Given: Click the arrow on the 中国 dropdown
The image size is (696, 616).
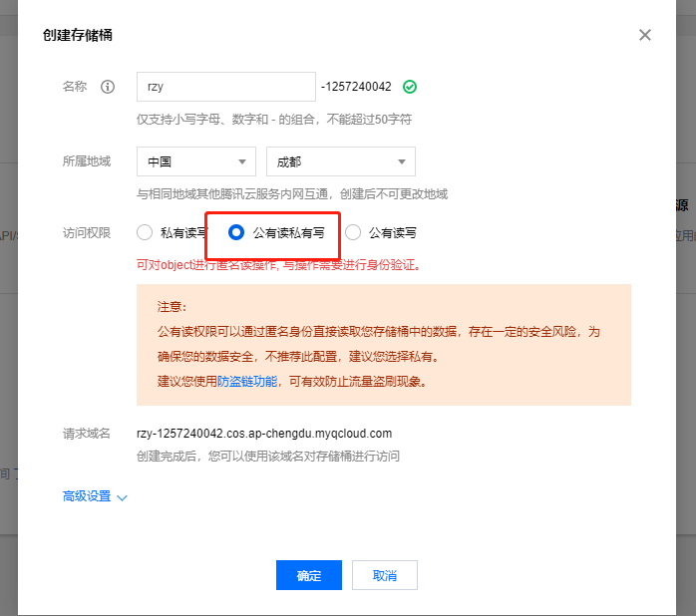Looking at the screenshot, I should (241, 161).
